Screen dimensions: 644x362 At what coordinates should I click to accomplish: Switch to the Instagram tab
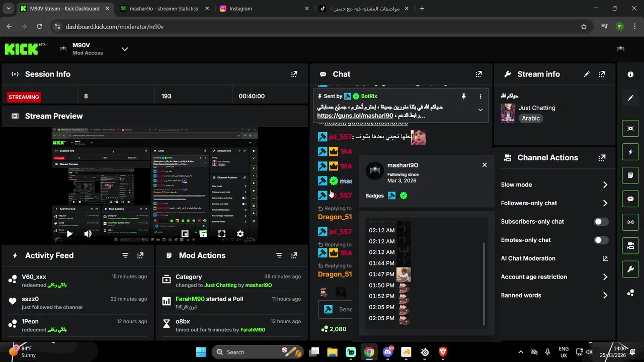coord(264,9)
